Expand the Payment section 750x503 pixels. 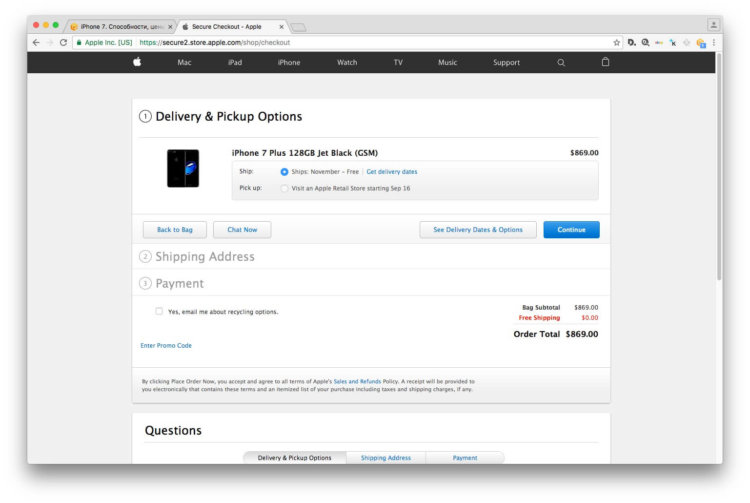(x=179, y=284)
